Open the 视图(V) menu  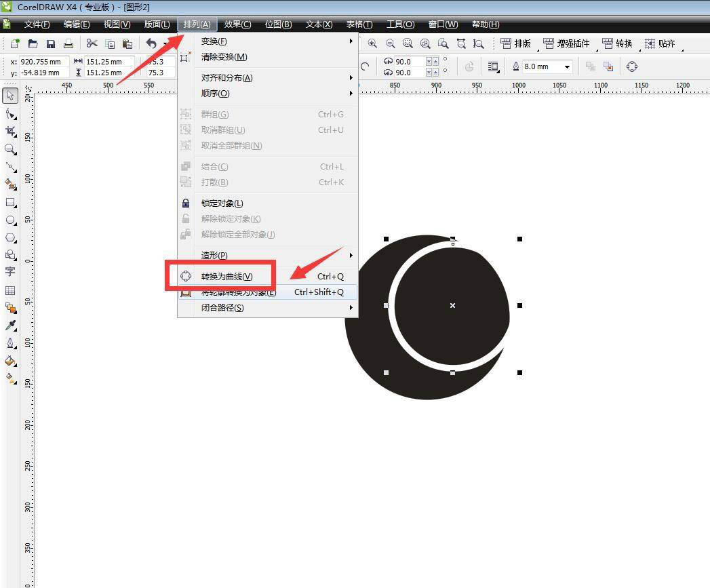click(117, 24)
